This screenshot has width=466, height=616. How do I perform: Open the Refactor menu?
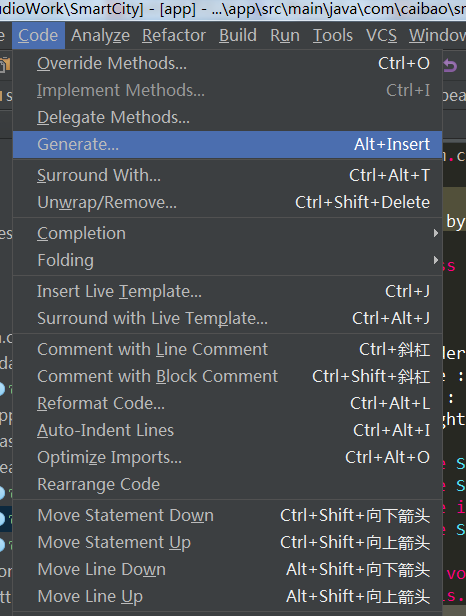tap(174, 35)
